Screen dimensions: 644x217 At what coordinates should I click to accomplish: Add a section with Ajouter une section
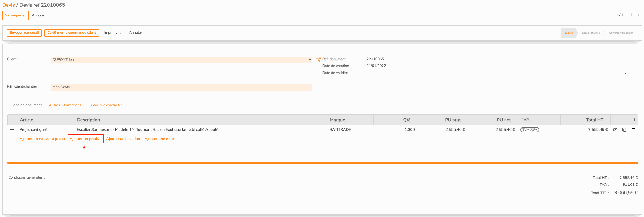pyautogui.click(x=123, y=139)
